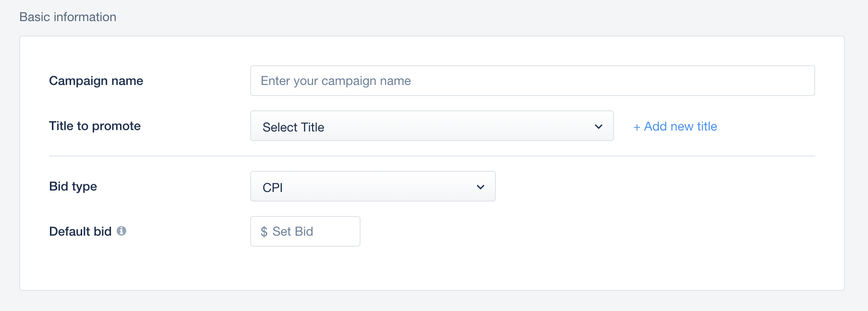Click the Set Bid placeholder text
This screenshot has height=311, width=868.
pos(293,231)
